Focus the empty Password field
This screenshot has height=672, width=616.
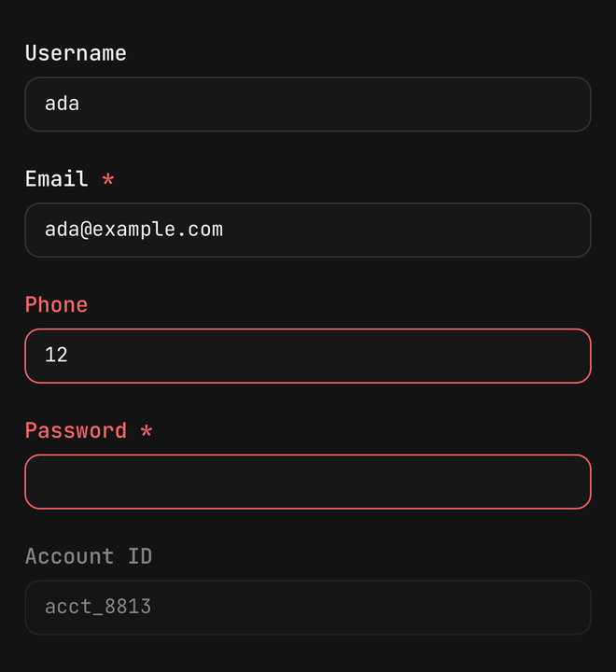point(308,482)
